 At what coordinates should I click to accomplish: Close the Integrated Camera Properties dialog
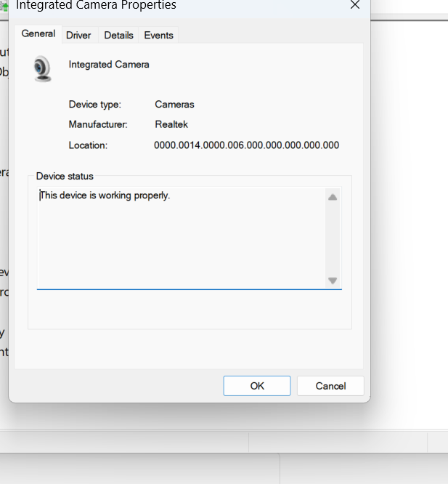coord(355,4)
